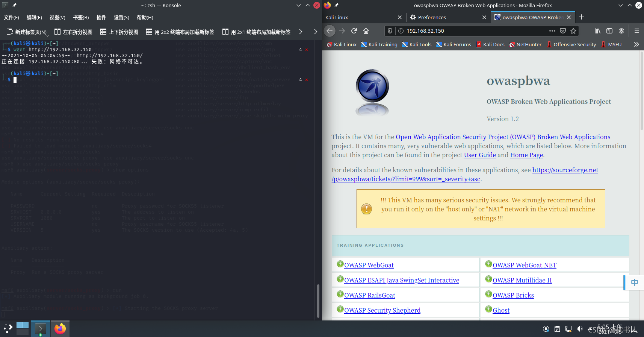Open Konsole 视图(V) menu
This screenshot has width=644, height=337.
click(x=57, y=17)
